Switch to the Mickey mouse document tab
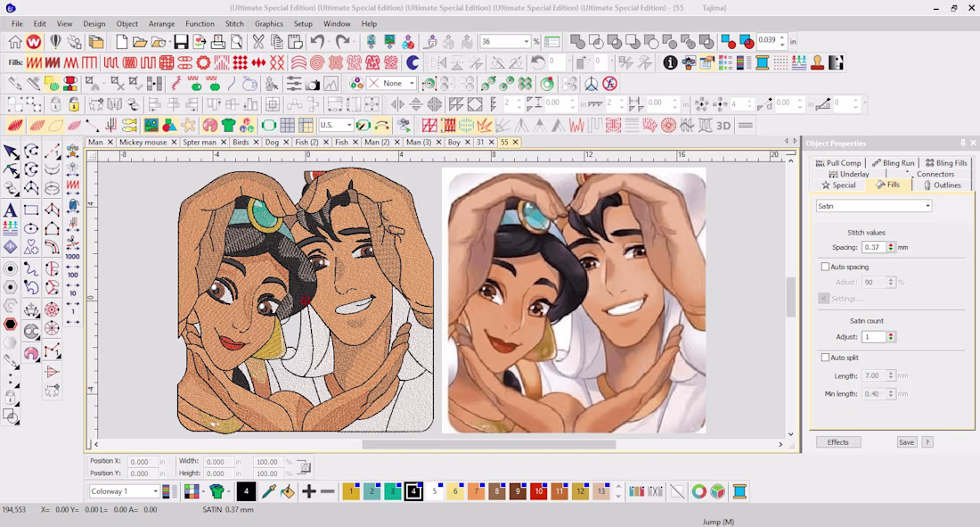This screenshot has height=527, width=980. [x=143, y=142]
